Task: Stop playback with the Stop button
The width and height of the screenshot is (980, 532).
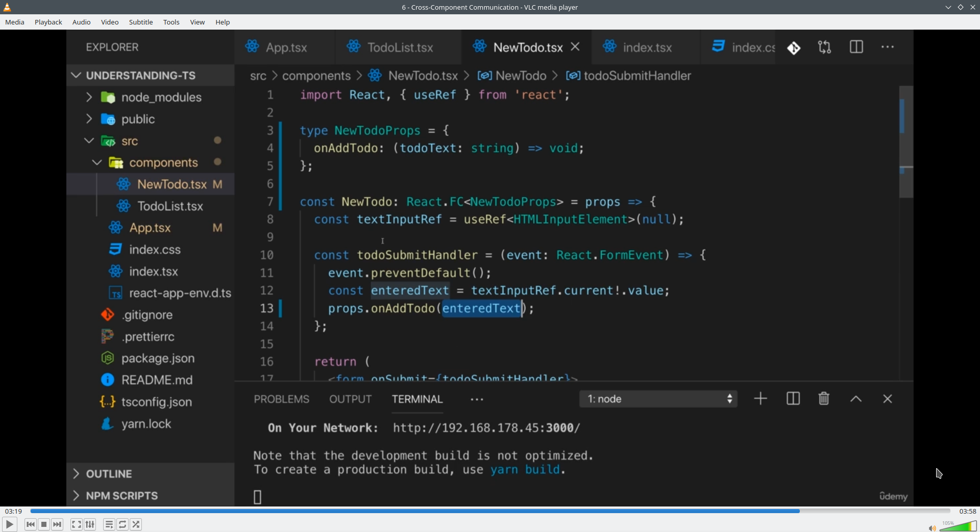Action: (x=44, y=524)
